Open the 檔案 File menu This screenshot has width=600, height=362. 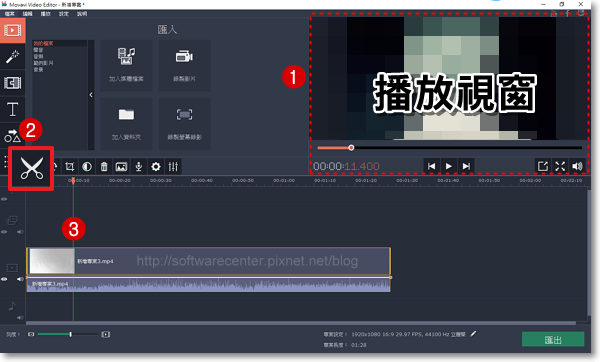click(x=10, y=14)
